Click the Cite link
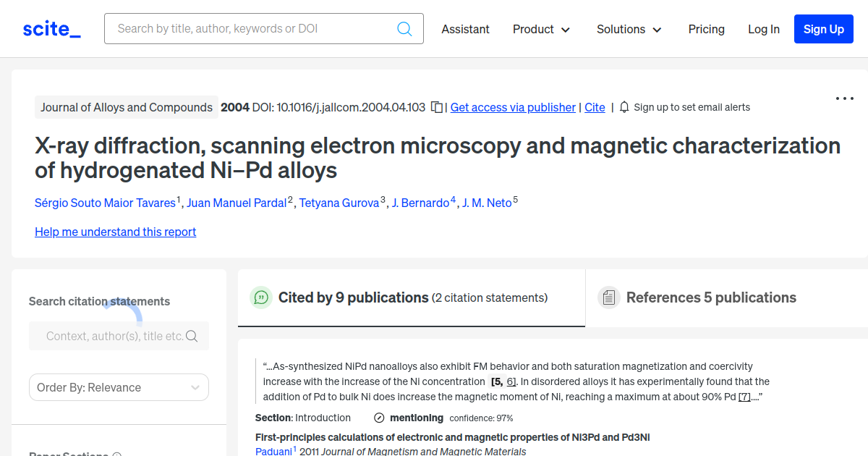Screen dimensions: 868x456 (x=595, y=107)
